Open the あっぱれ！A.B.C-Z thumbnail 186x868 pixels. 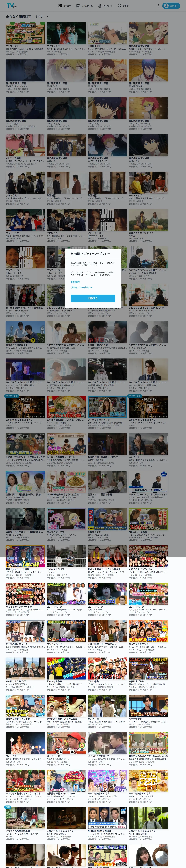(25, 669)
